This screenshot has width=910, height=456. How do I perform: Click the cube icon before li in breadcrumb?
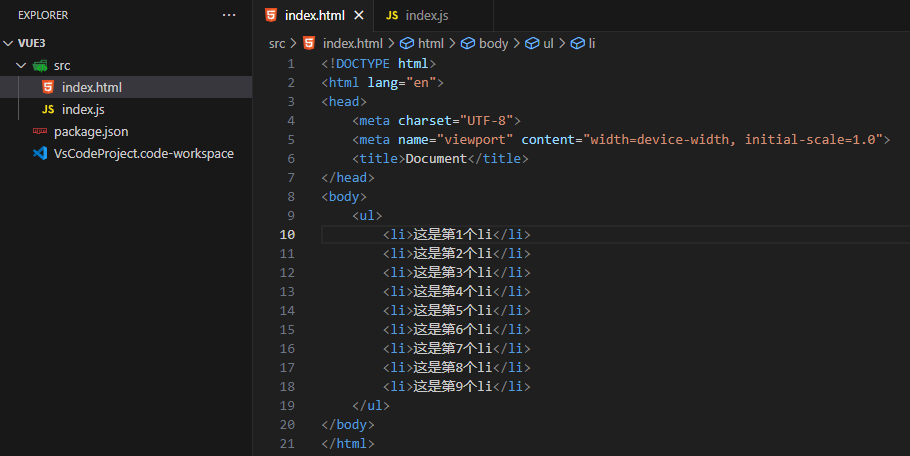[577, 44]
